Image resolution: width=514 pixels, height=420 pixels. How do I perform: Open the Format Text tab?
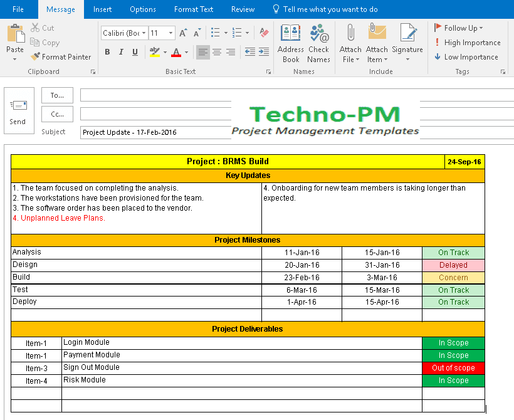(x=193, y=9)
